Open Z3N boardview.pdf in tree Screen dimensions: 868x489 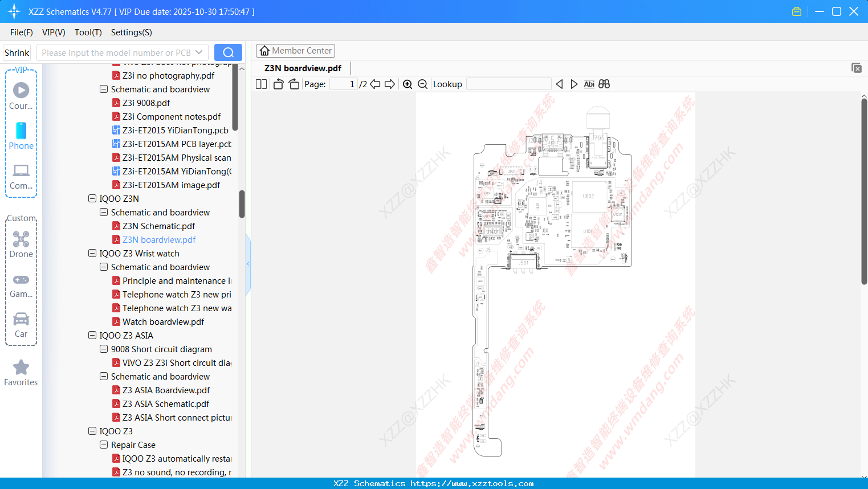pos(159,240)
